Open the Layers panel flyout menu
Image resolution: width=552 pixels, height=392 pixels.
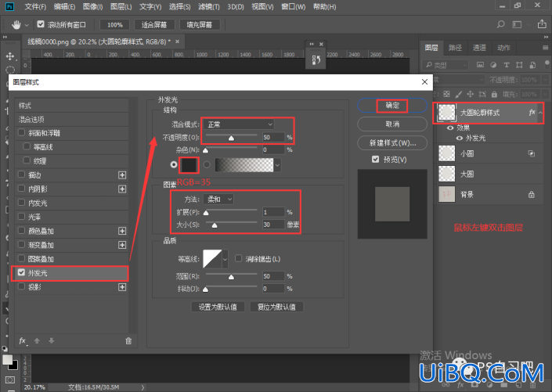coord(545,48)
